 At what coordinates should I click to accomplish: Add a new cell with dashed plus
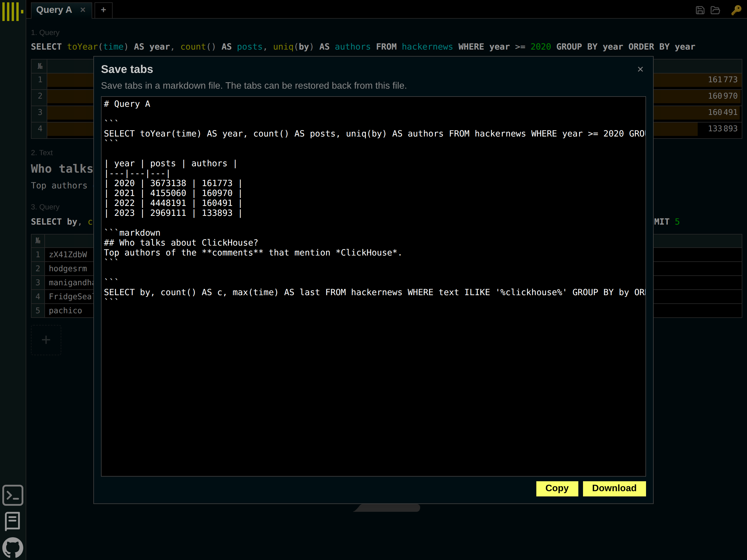(46, 340)
